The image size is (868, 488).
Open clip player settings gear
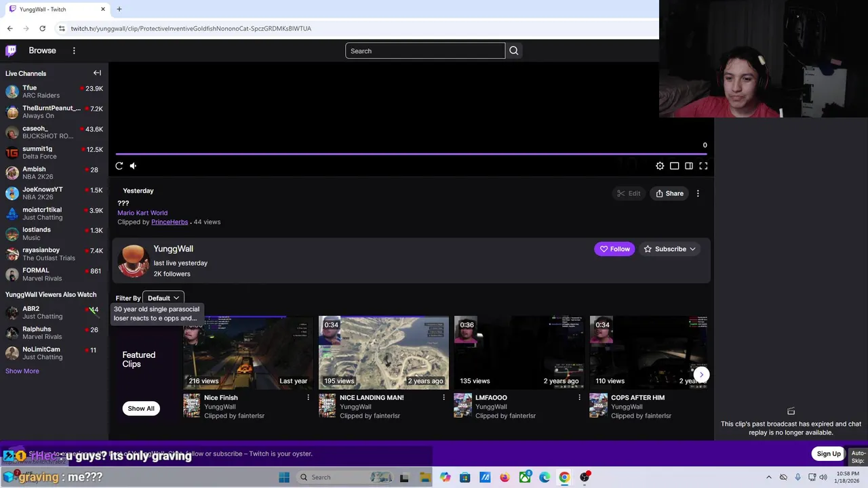(x=660, y=165)
